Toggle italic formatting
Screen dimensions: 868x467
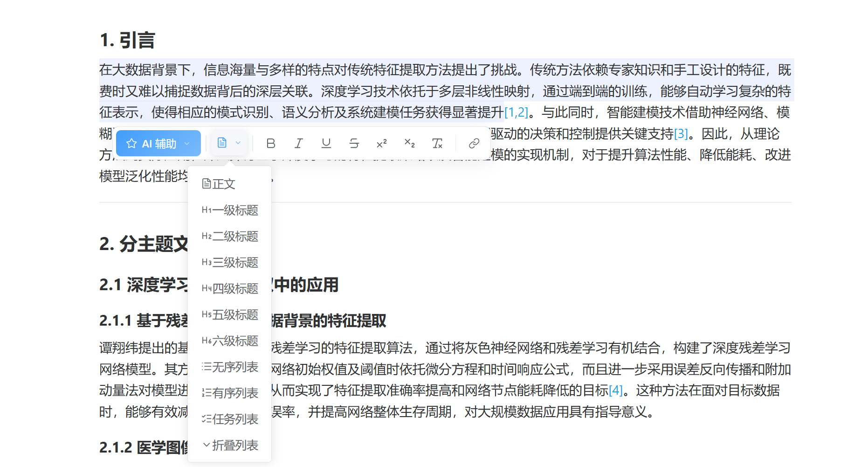point(298,143)
